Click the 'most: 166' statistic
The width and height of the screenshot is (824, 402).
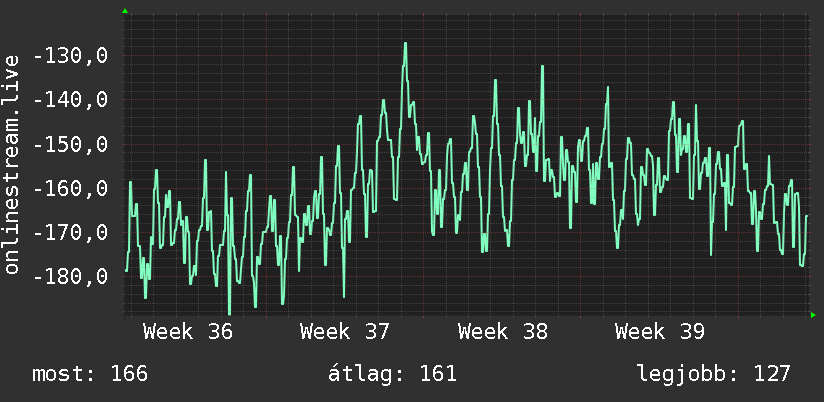coord(90,374)
